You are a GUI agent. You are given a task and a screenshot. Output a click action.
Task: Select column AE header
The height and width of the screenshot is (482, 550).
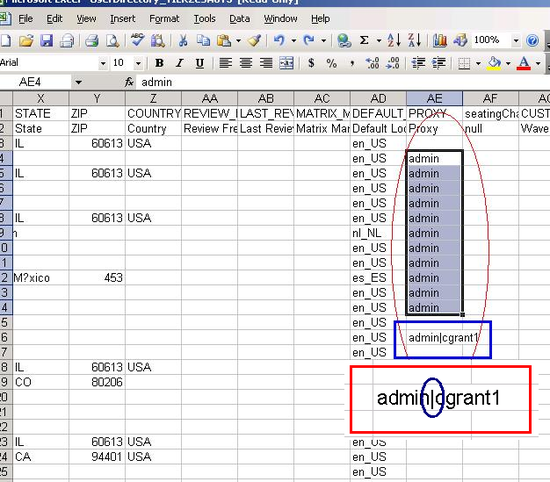pyautogui.click(x=434, y=99)
